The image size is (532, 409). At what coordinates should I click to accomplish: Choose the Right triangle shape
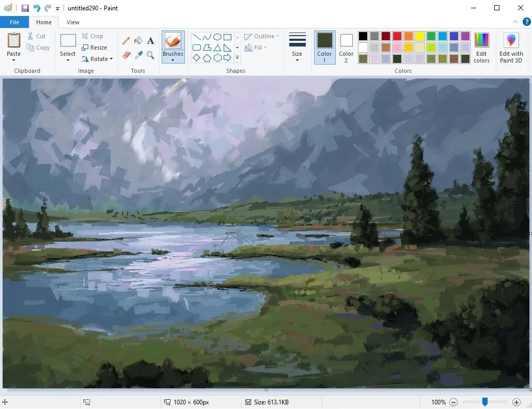[x=228, y=48]
